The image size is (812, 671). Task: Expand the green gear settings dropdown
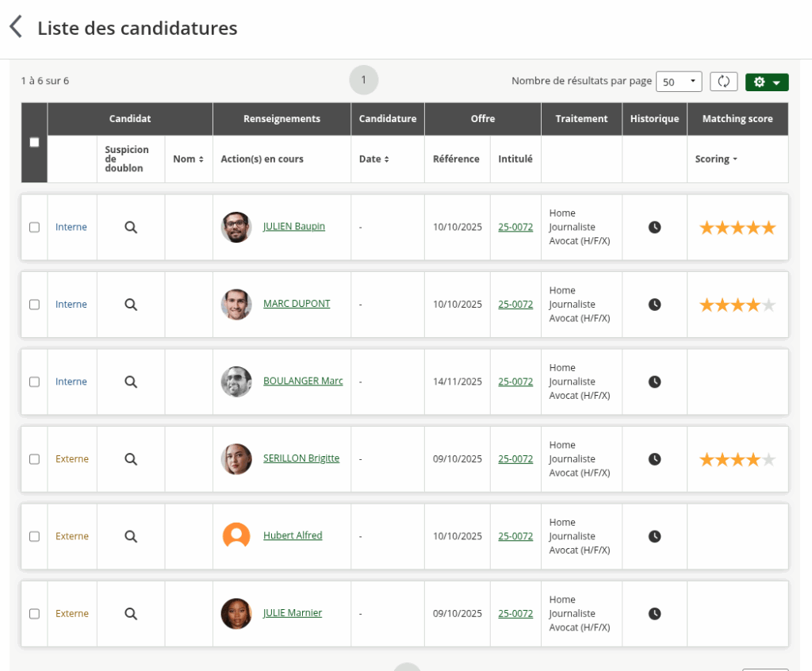[x=767, y=82]
